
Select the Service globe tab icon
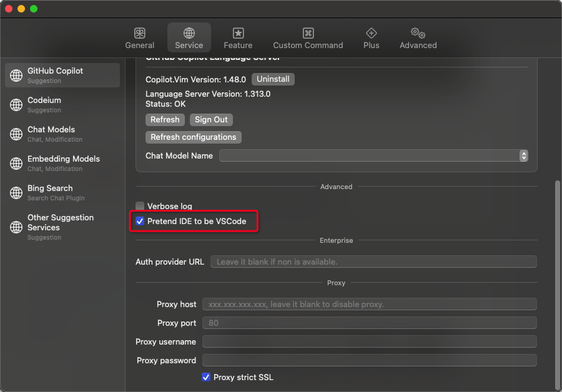coord(189,33)
